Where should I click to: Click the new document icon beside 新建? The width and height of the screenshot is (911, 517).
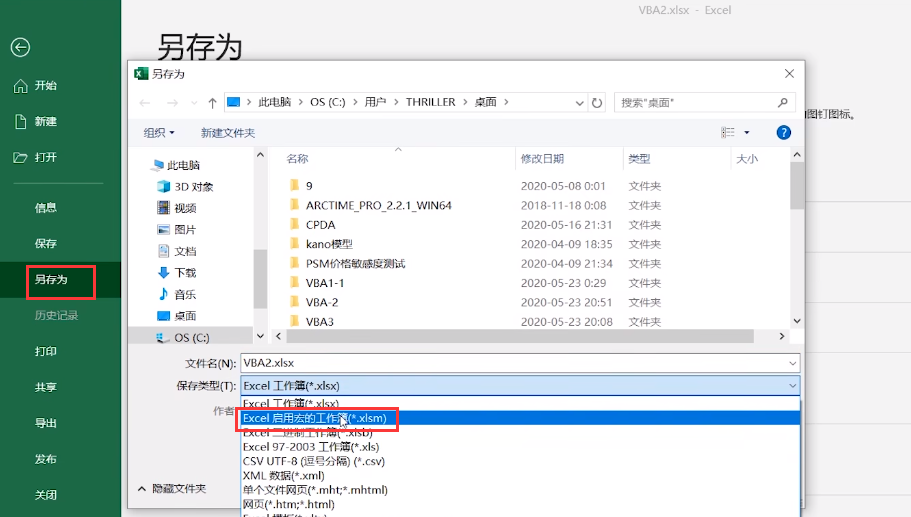coord(20,121)
